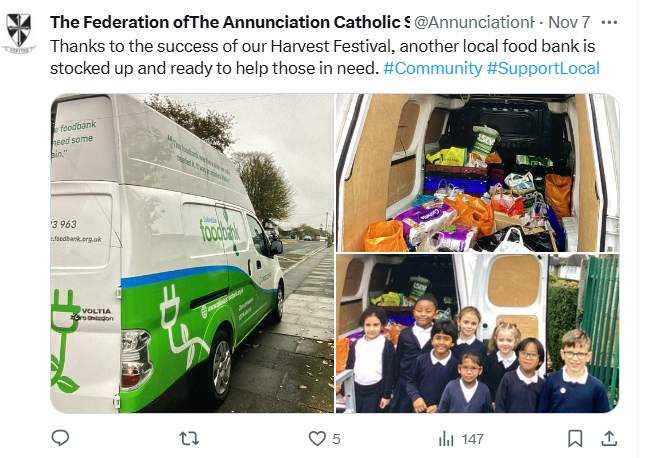
Task: Open the Nov 7 timestamp link
Action: [x=569, y=22]
